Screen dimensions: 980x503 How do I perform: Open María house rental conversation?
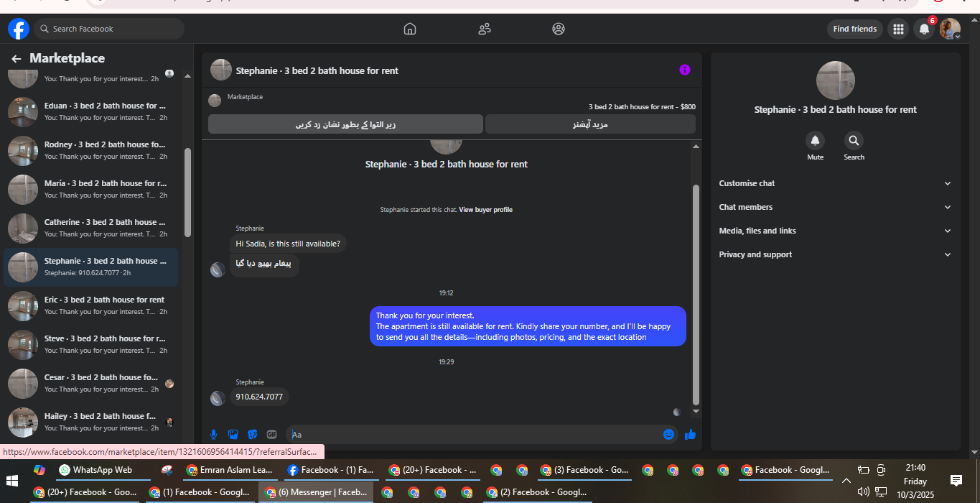tap(90, 189)
